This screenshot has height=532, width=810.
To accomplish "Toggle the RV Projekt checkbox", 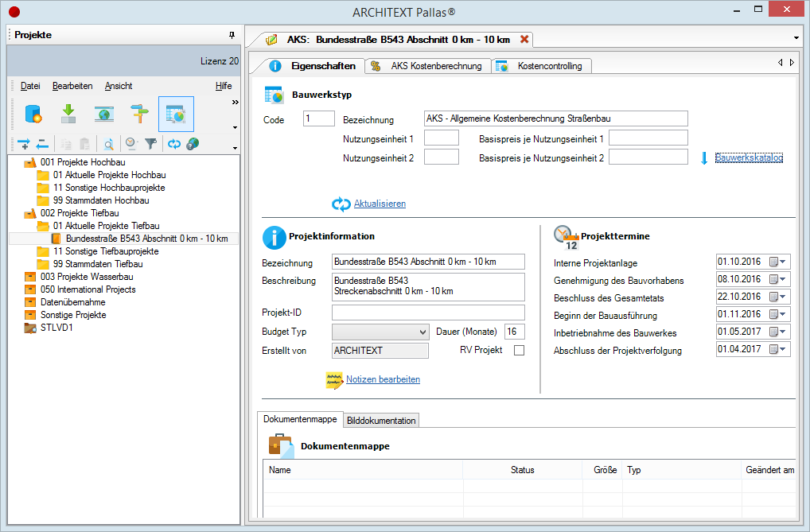I will click(519, 350).
